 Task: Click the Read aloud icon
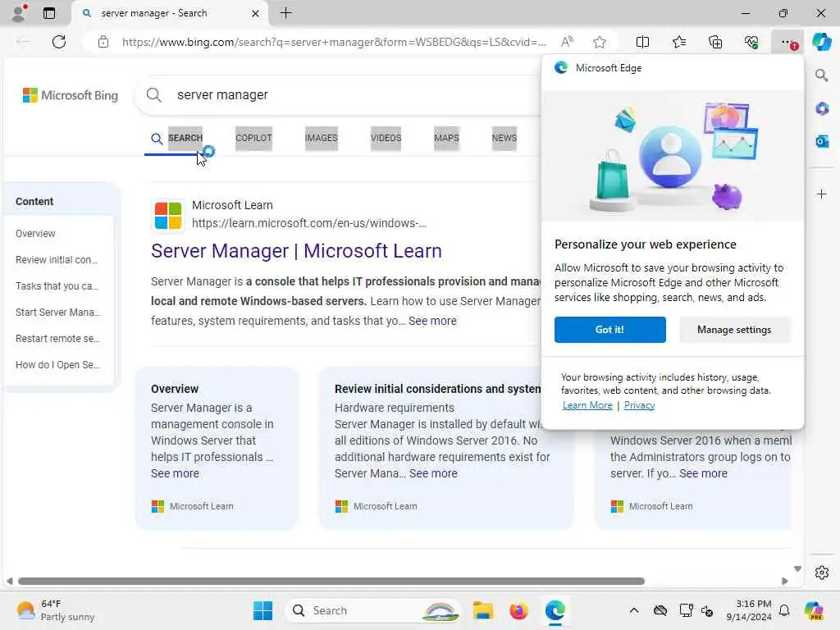tap(567, 42)
